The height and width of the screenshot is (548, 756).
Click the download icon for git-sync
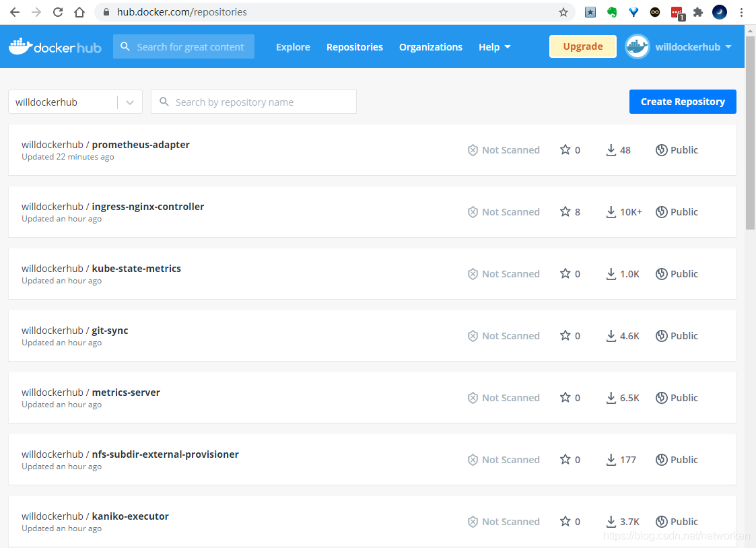click(x=611, y=336)
